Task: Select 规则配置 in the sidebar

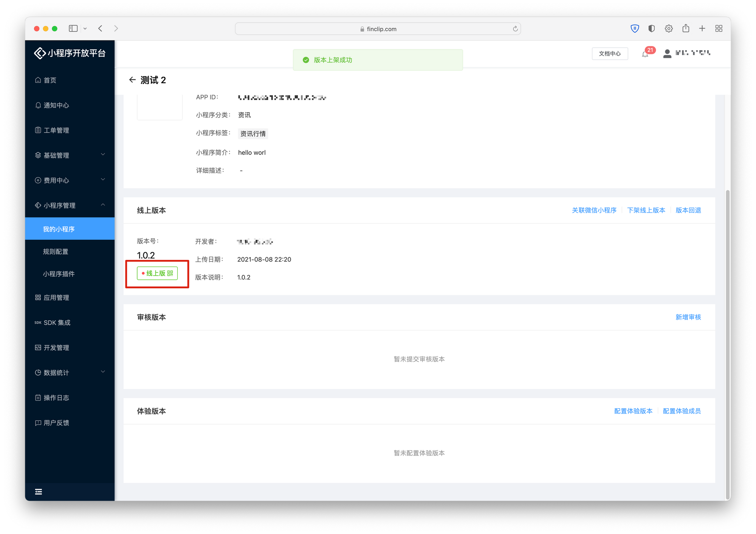Action: [x=56, y=252]
